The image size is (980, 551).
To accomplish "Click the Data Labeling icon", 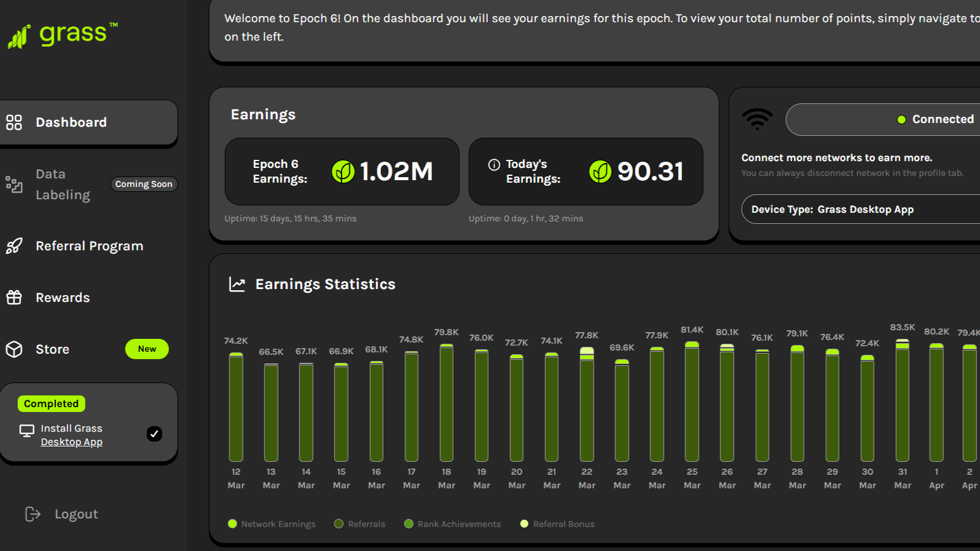I will point(14,184).
